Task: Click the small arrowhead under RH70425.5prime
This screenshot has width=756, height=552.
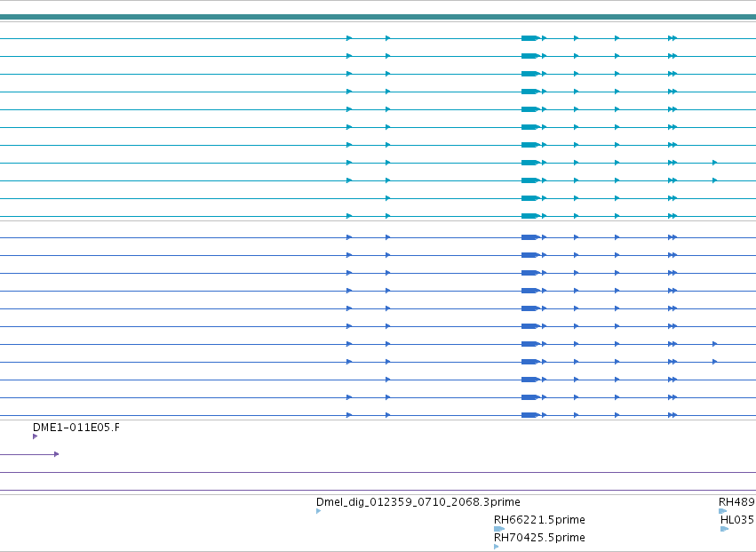Action: coord(497,547)
